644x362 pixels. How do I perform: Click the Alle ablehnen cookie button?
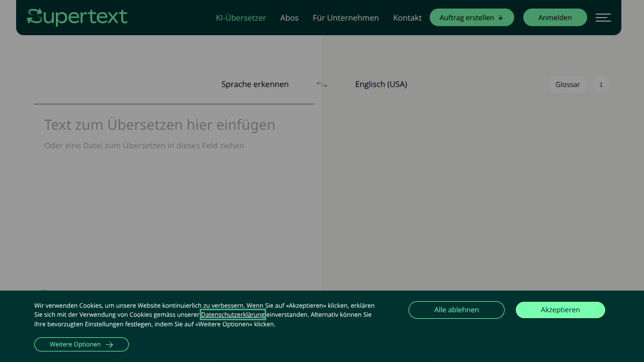tap(456, 310)
